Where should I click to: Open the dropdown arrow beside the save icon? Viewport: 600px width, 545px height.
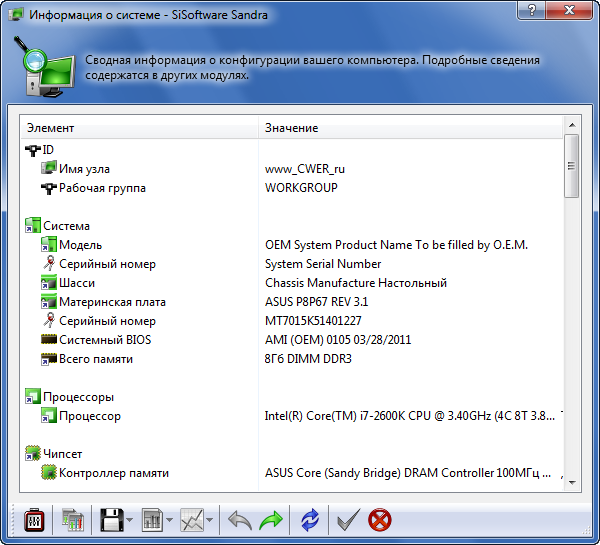pyautogui.click(x=130, y=521)
